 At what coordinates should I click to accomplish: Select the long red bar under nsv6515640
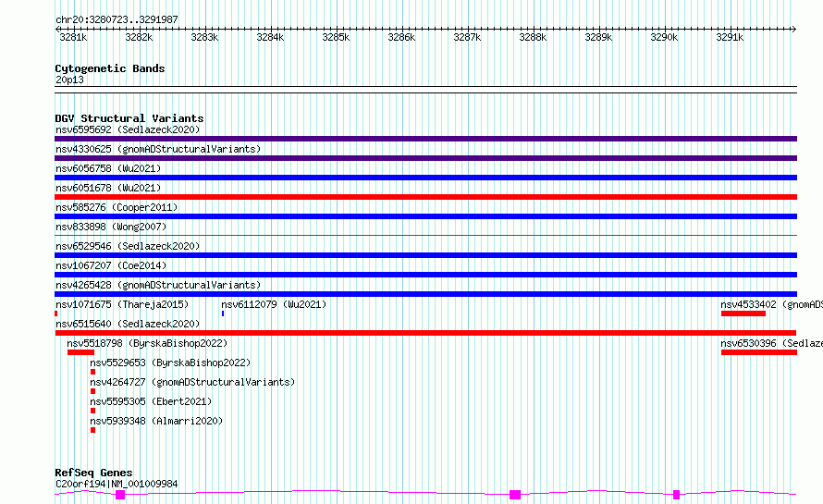click(425, 333)
